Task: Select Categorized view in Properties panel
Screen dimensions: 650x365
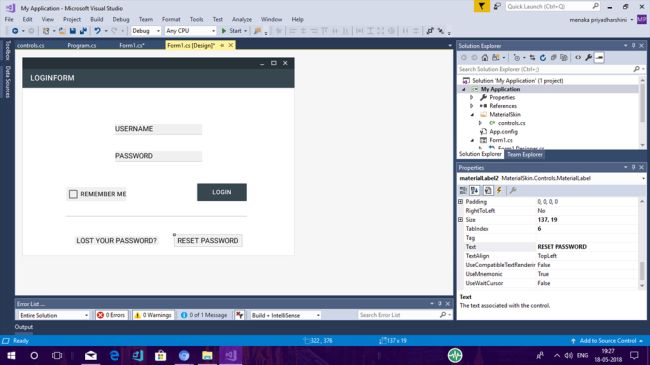Action: click(x=463, y=190)
